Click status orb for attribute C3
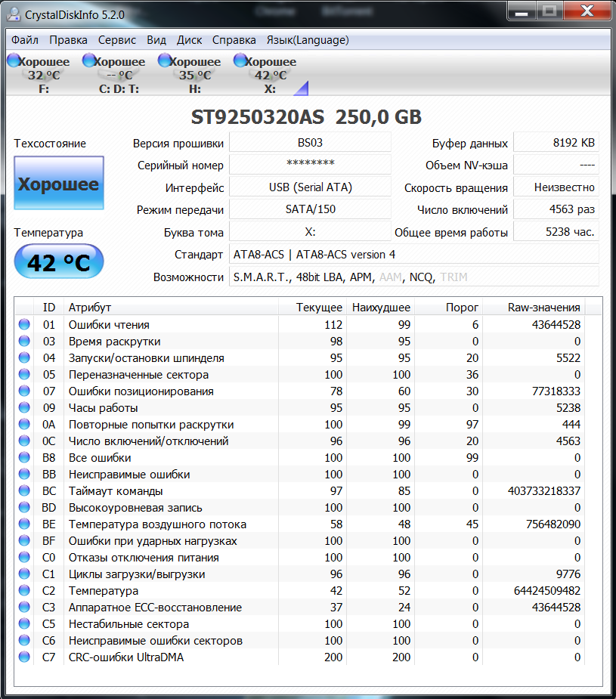Screen dimensions: 616x699 click(24, 607)
